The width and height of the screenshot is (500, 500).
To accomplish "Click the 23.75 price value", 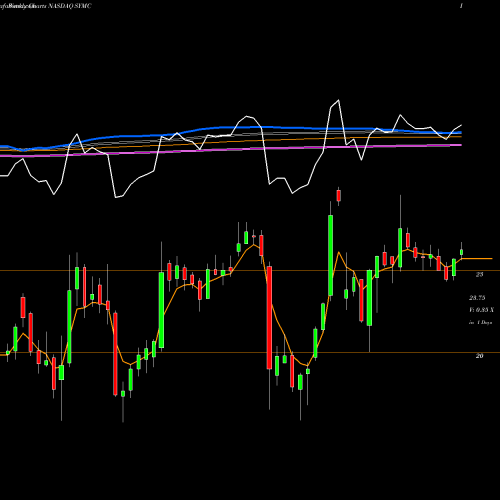I will click(477, 298).
